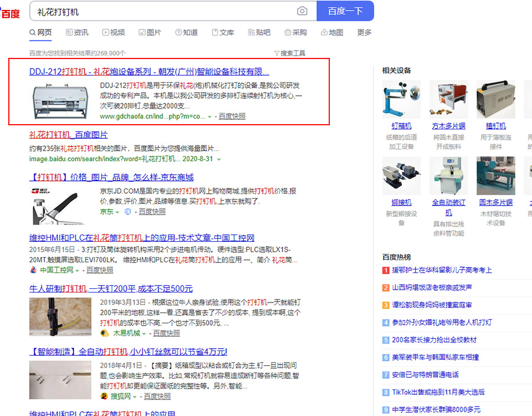532x416 pixels.
Task: Open hot item 谭松韵现身妈妈被撞案庭审
Action: tap(432, 305)
